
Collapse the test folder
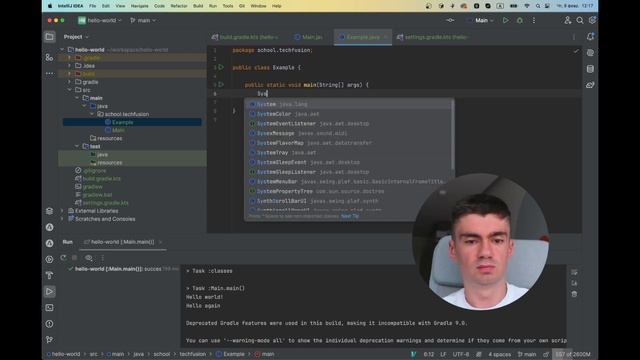coord(77,146)
